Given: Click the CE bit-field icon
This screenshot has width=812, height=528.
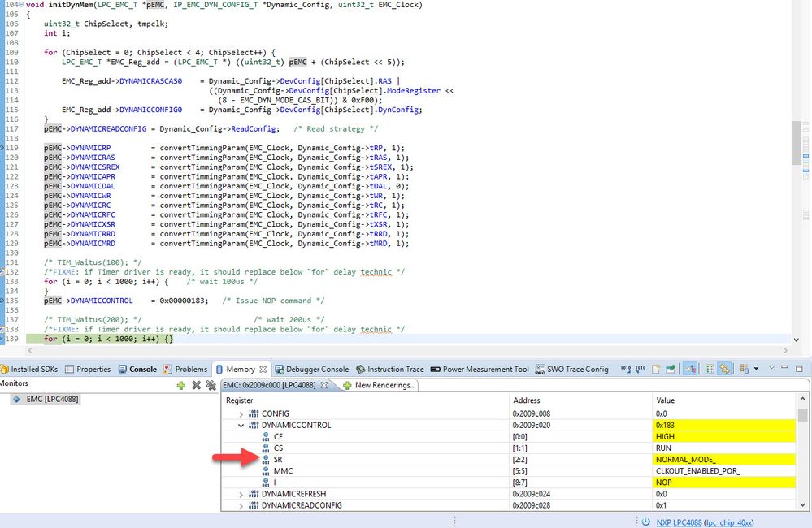Looking at the screenshot, I should coord(266,436).
